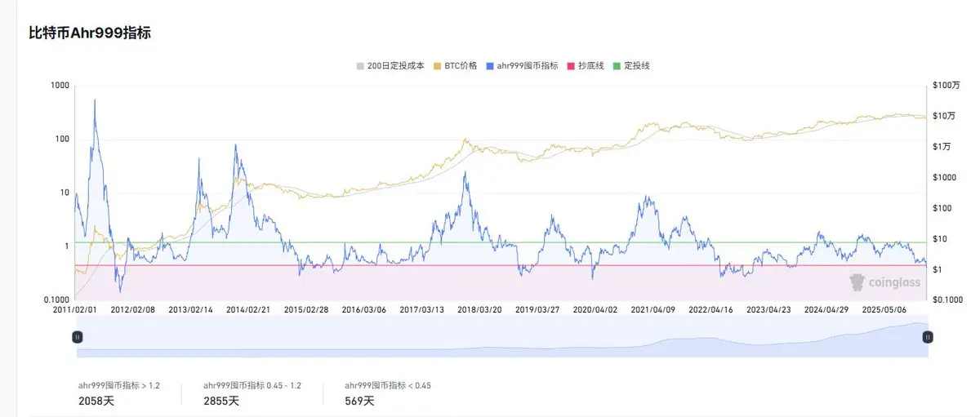Click the 2011/02/01 date label
This screenshot has width=980, height=417.
(x=74, y=310)
